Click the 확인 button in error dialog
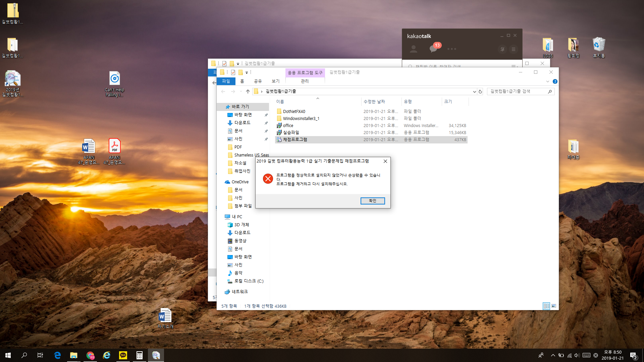The width and height of the screenshot is (644, 362). pyautogui.click(x=372, y=201)
